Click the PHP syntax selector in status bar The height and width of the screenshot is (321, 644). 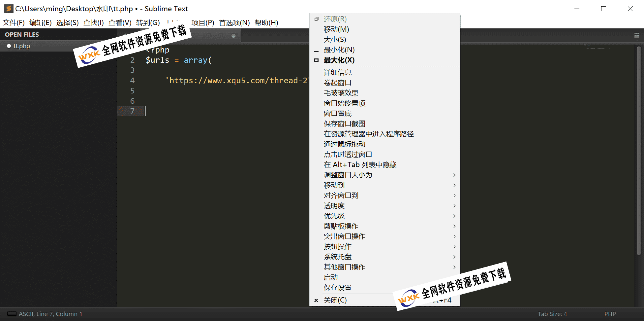[610, 314]
